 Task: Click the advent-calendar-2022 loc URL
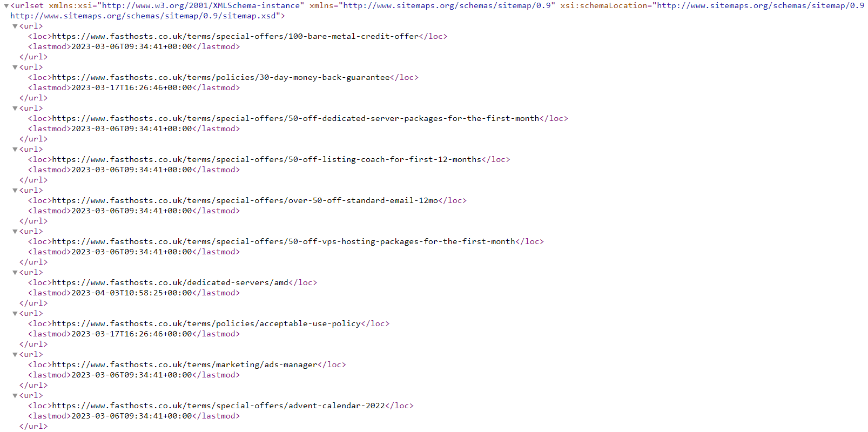click(x=219, y=406)
